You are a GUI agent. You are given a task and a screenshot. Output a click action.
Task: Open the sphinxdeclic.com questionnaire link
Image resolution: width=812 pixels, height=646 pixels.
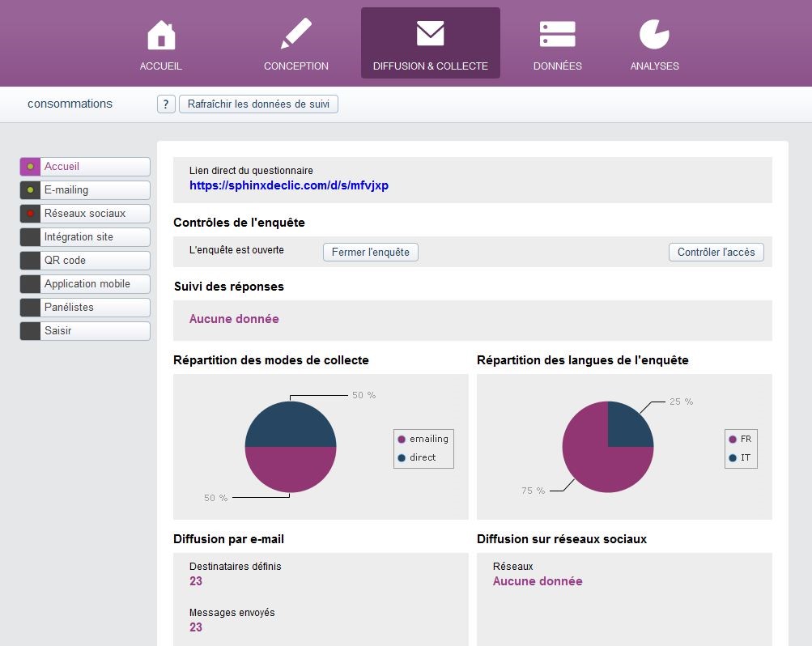(x=289, y=185)
